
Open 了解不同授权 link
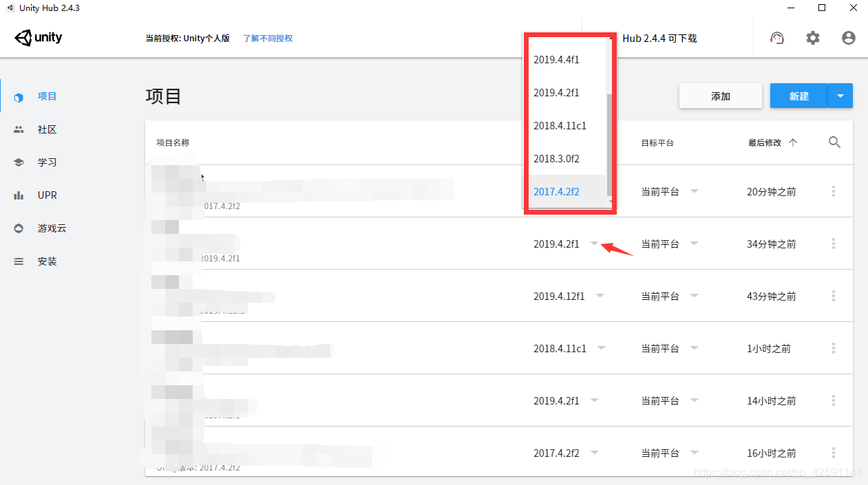point(268,39)
